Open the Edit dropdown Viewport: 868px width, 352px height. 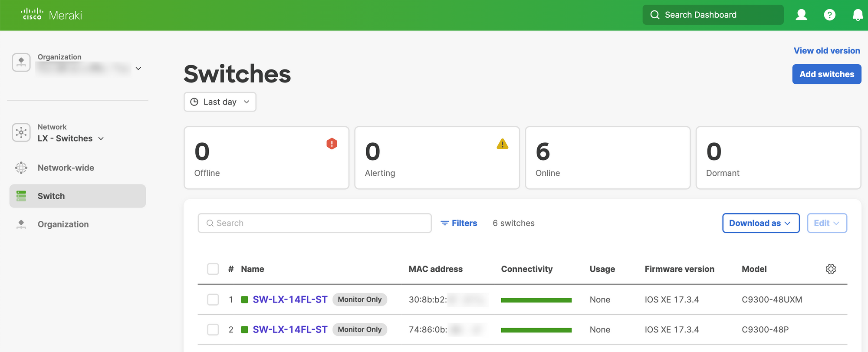[x=827, y=223]
